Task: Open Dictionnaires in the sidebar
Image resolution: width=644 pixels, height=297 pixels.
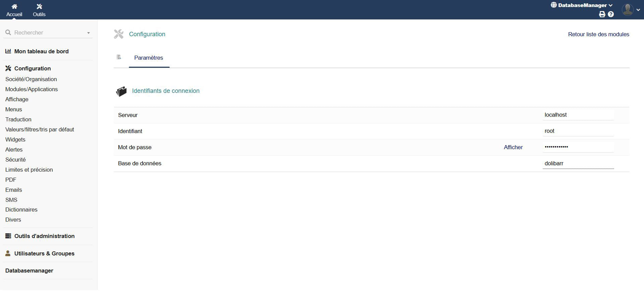Action: pyautogui.click(x=21, y=210)
